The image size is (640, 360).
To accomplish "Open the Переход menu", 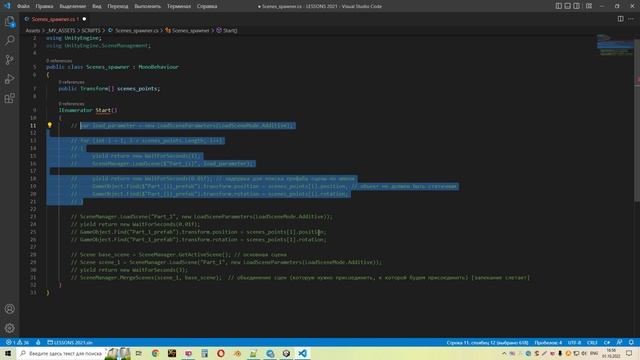I will point(118,6).
